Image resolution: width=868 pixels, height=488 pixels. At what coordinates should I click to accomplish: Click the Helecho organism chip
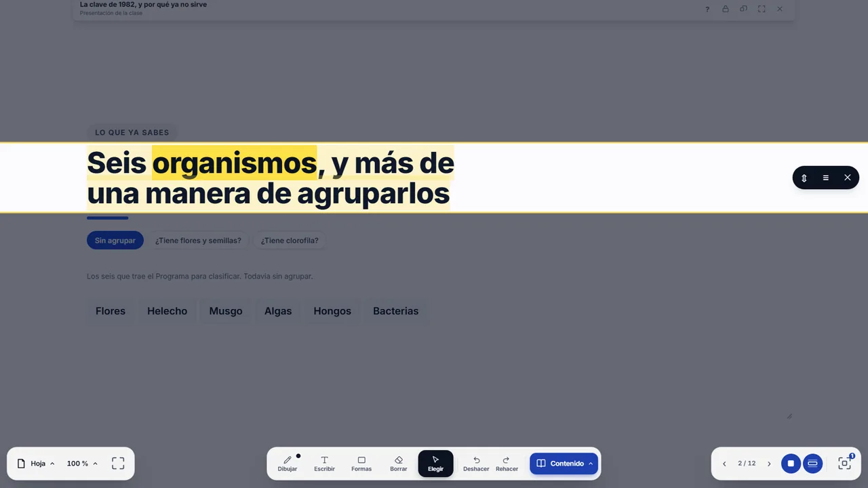coord(167,311)
